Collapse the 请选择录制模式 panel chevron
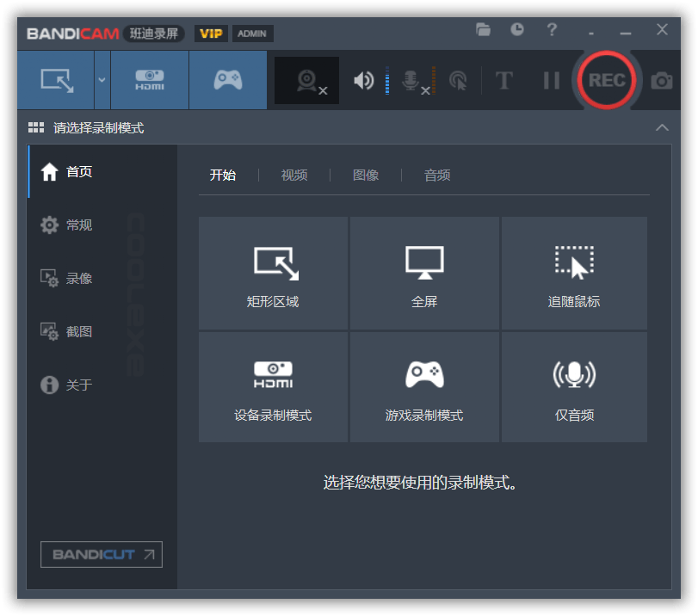The width and height of the screenshot is (698, 616). [662, 126]
